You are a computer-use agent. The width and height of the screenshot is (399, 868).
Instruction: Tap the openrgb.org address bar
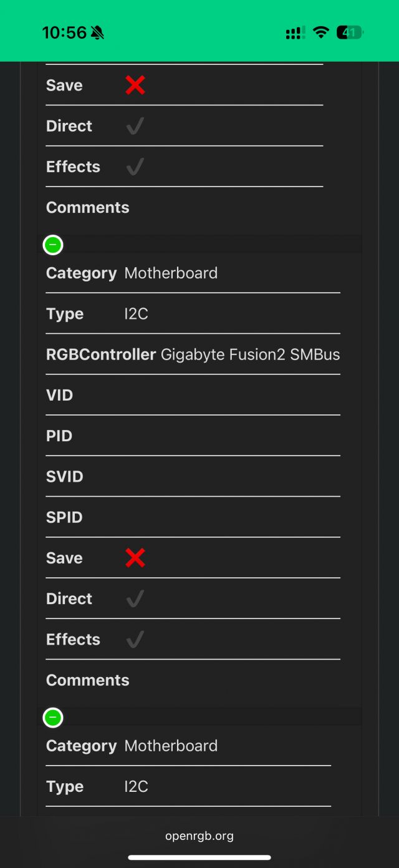tap(199, 836)
